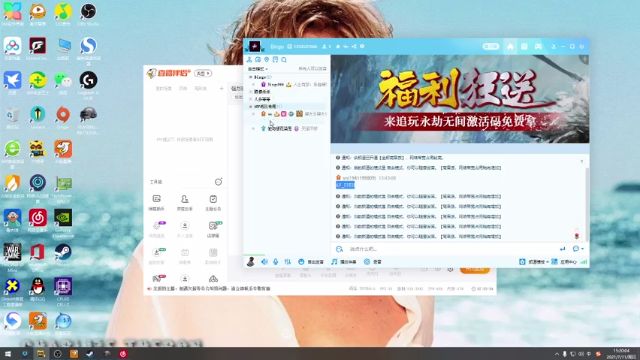Screen dimensions: 640x360
Task: Mute the speaker in YY bottom bar
Action: pos(264,262)
